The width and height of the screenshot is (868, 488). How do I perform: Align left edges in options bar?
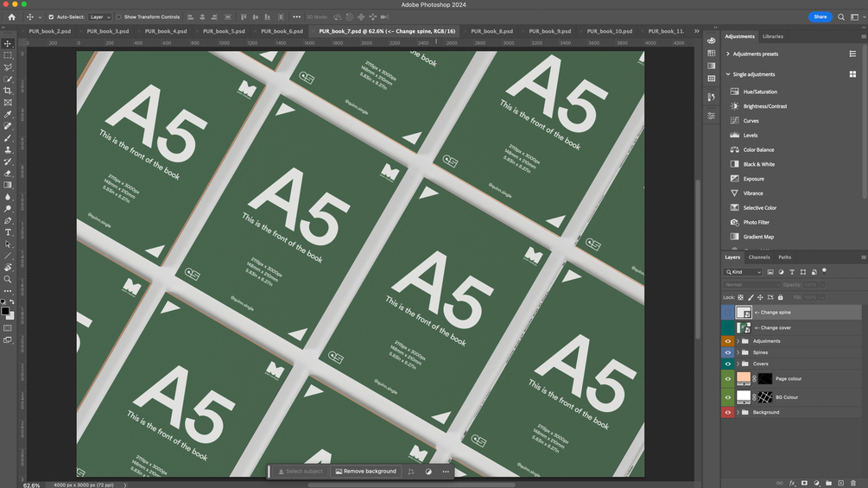coord(190,17)
